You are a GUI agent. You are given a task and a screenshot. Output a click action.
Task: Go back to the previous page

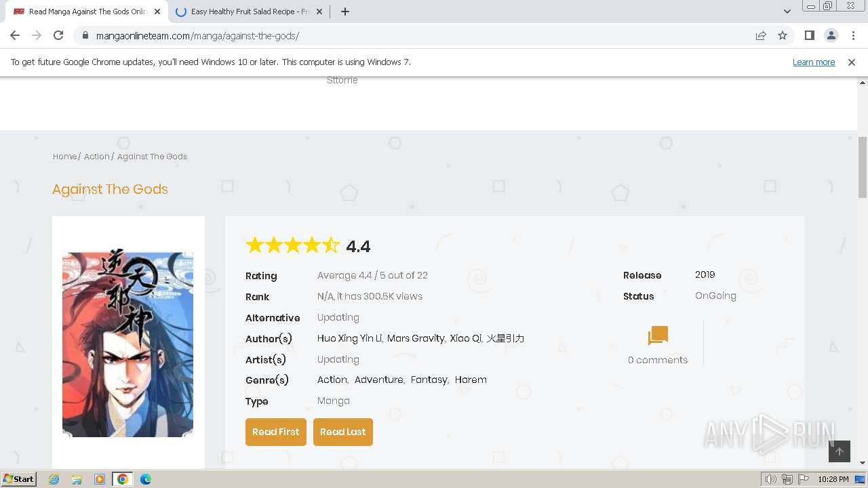click(x=15, y=35)
